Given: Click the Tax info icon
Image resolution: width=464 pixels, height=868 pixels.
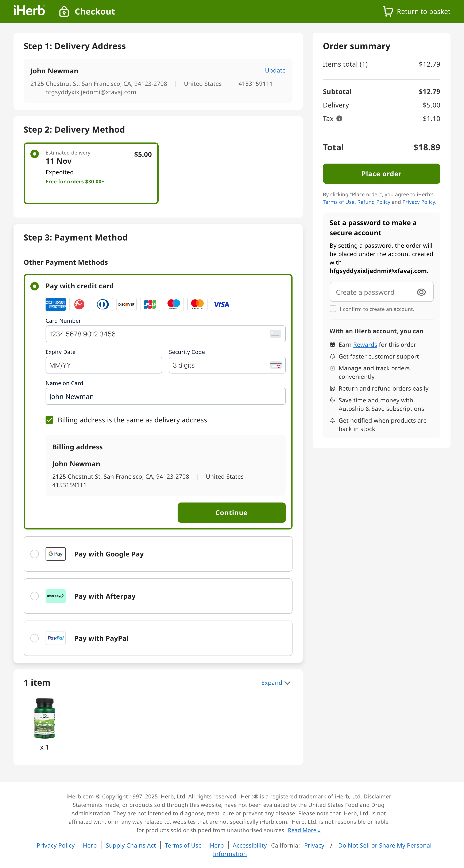Looking at the screenshot, I should 340,119.
